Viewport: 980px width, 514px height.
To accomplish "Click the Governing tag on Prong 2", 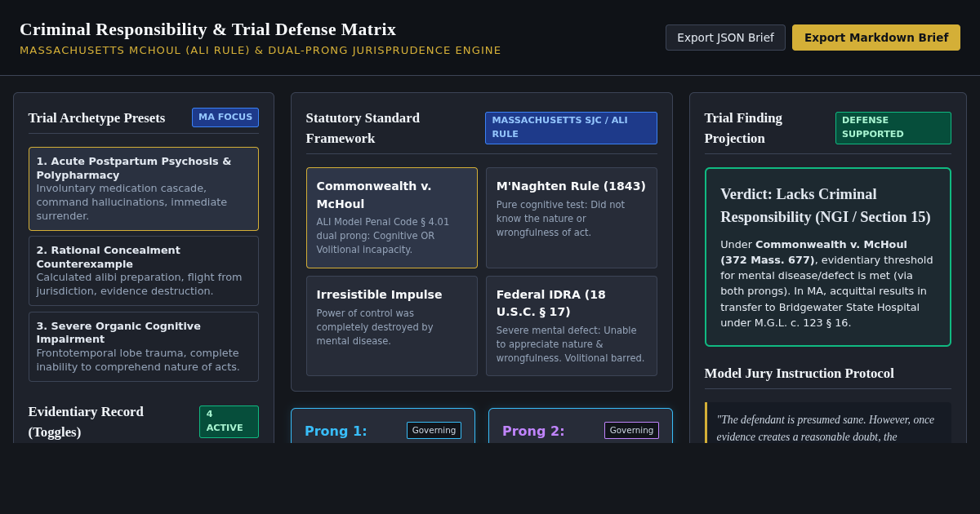I will tap(631, 430).
